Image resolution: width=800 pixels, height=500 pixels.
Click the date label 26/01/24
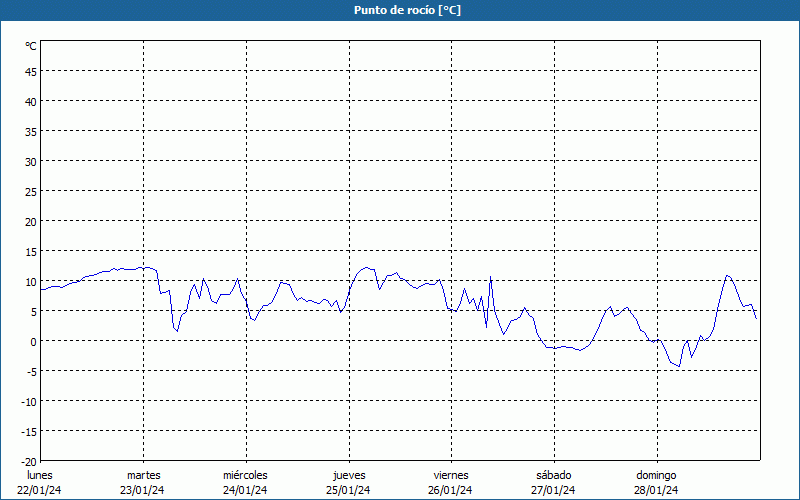[x=451, y=490]
